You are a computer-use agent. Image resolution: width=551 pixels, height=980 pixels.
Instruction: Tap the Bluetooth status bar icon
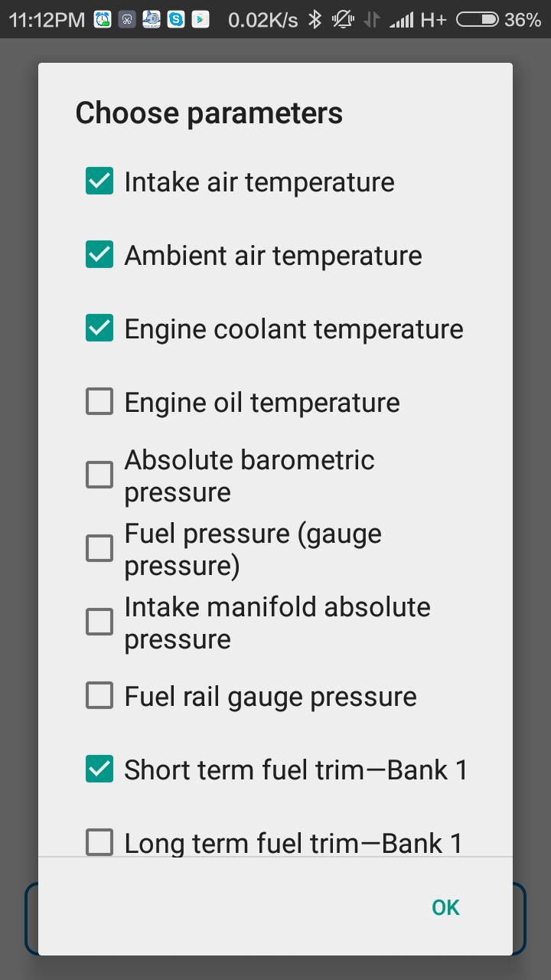click(315, 20)
